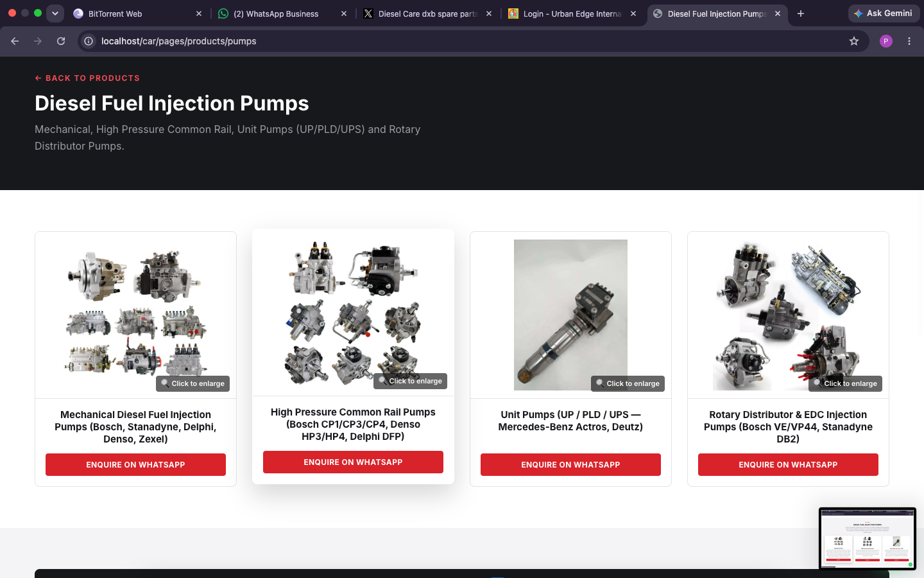924x578 pixels.
Task: Close the BitTorrent Web tab
Action: click(199, 13)
